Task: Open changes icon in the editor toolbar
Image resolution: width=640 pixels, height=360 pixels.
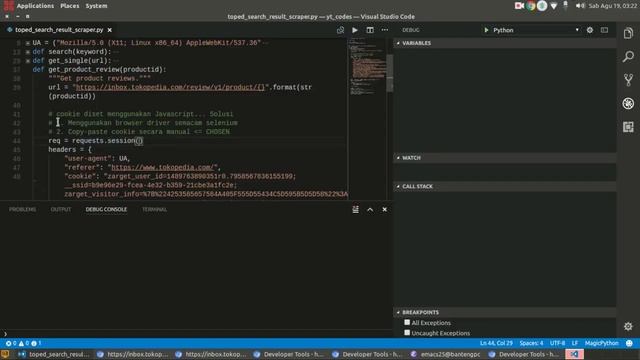Action: tap(340, 30)
